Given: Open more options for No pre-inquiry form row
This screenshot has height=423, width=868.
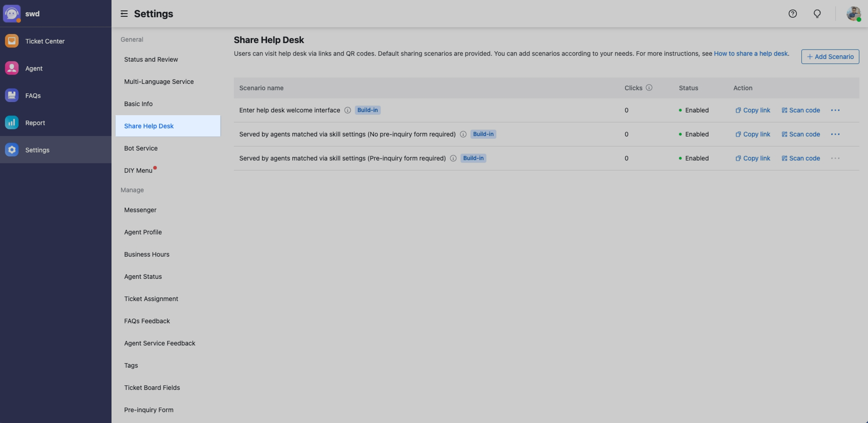Looking at the screenshot, I should pos(835,134).
